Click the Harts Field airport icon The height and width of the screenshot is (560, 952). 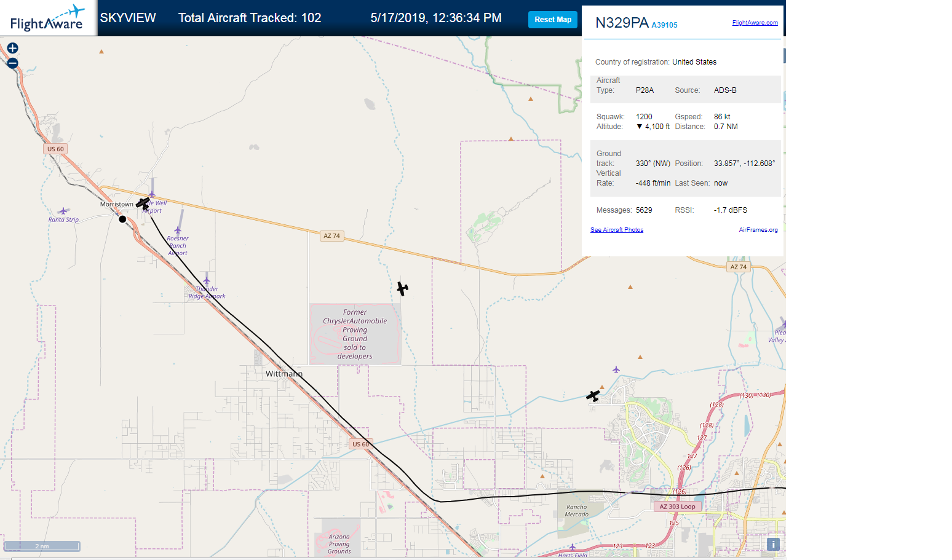572,546
